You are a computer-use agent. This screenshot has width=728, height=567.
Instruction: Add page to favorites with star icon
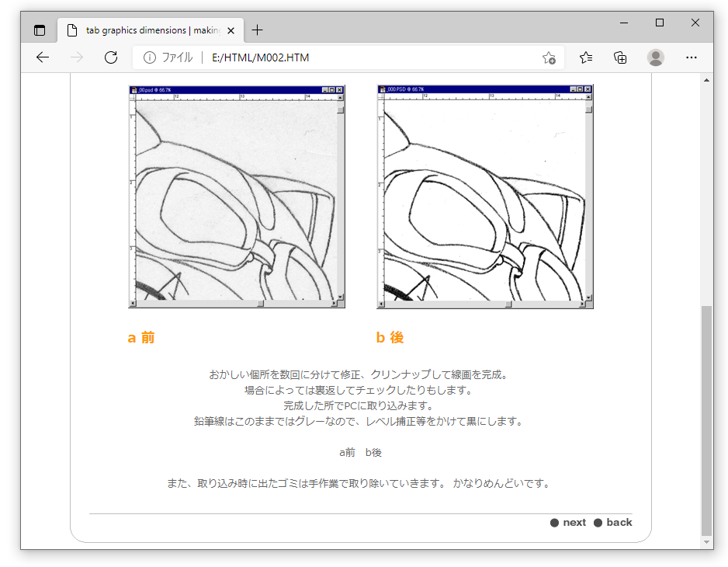[x=549, y=57]
